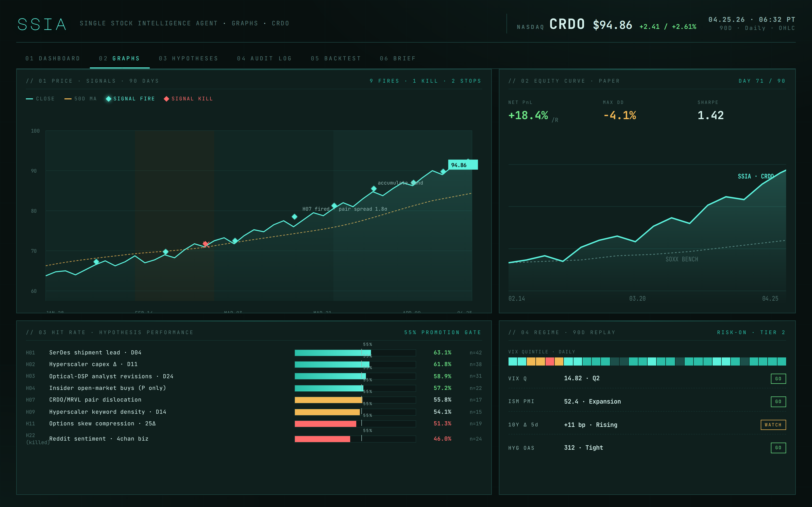
Task: Click the Signal Fire legend diamond
Action: coord(108,99)
